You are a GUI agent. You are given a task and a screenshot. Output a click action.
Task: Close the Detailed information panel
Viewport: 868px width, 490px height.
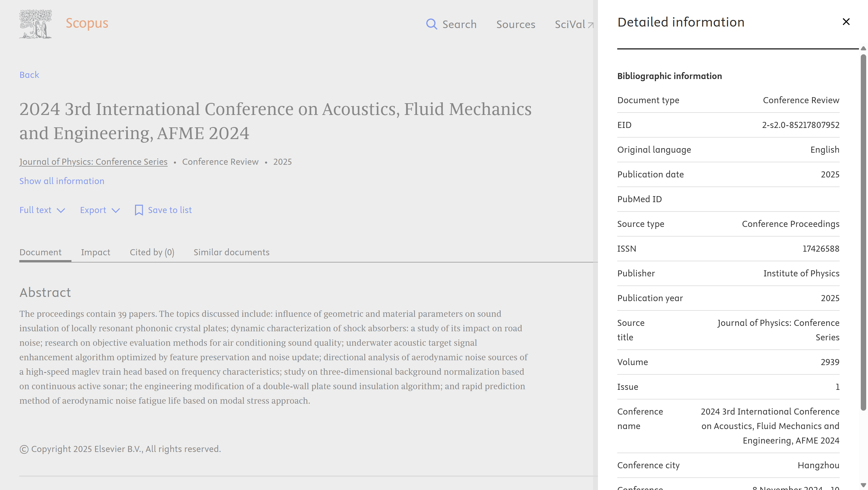click(x=846, y=22)
